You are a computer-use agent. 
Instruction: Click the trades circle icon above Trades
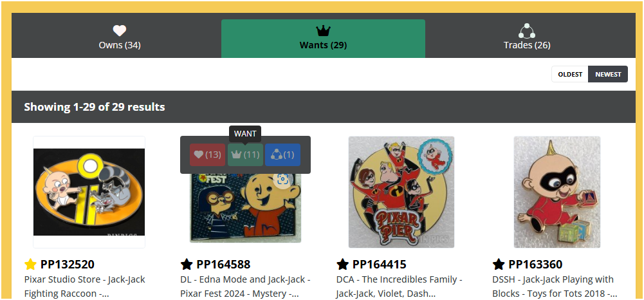[527, 31]
